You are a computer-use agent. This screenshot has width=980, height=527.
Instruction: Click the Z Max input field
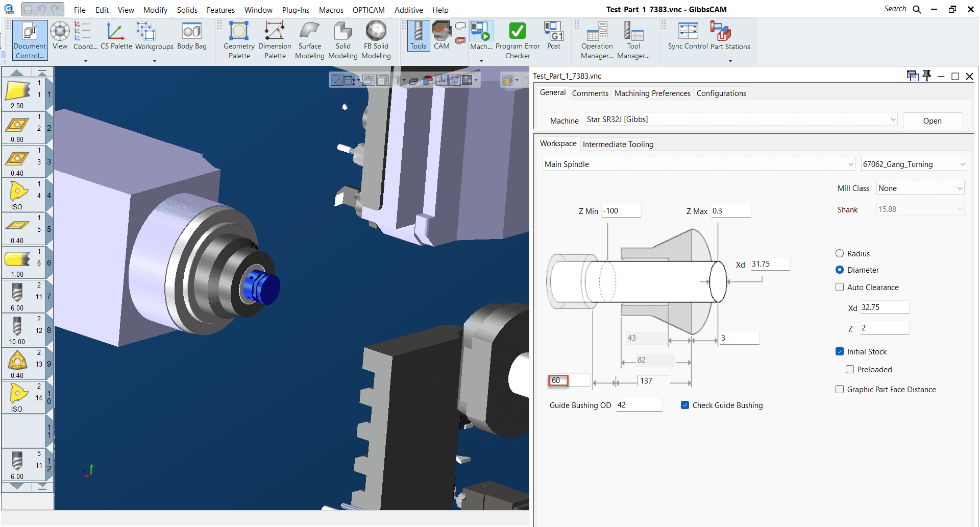731,210
